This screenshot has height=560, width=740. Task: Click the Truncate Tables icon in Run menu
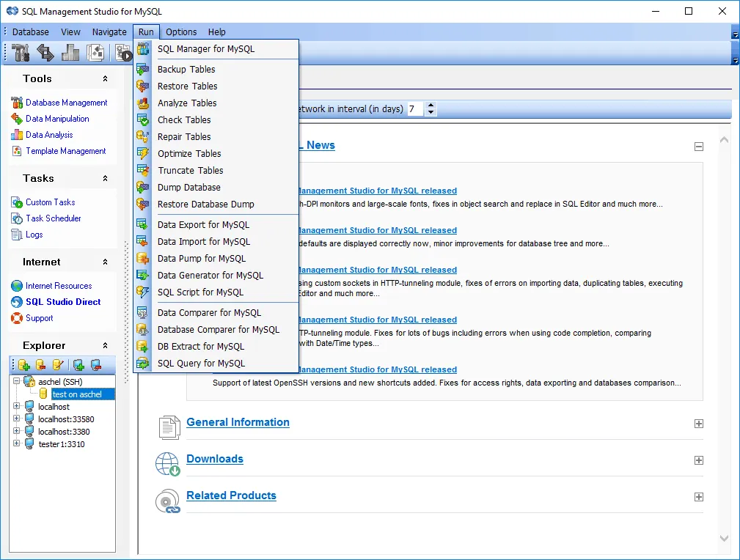click(142, 170)
